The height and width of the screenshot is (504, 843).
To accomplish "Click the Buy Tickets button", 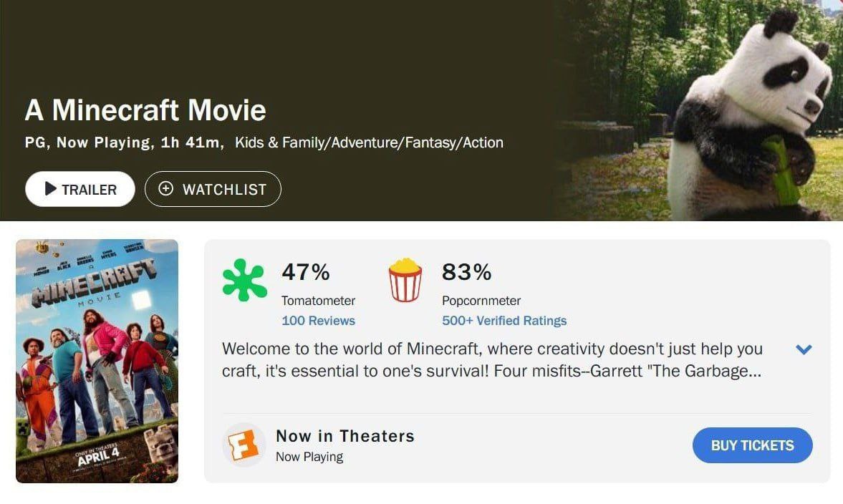I will click(752, 445).
